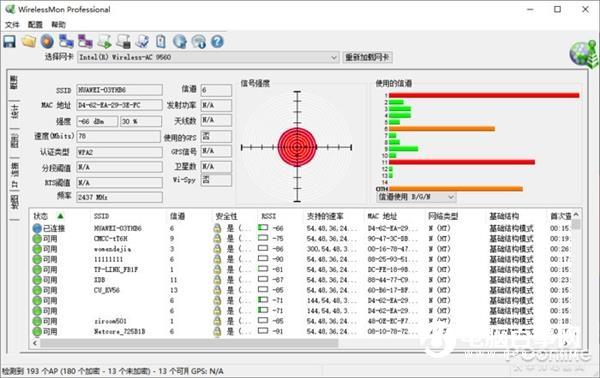This screenshot has height=378, width=600.
Task: Expand the channel usage B/G/N dropdown
Action: [x=416, y=197]
